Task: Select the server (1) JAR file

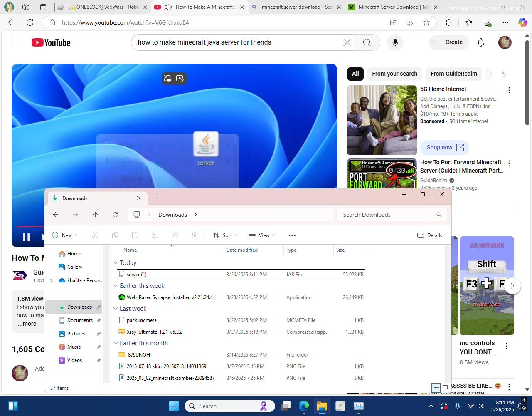Action: [x=241, y=275]
